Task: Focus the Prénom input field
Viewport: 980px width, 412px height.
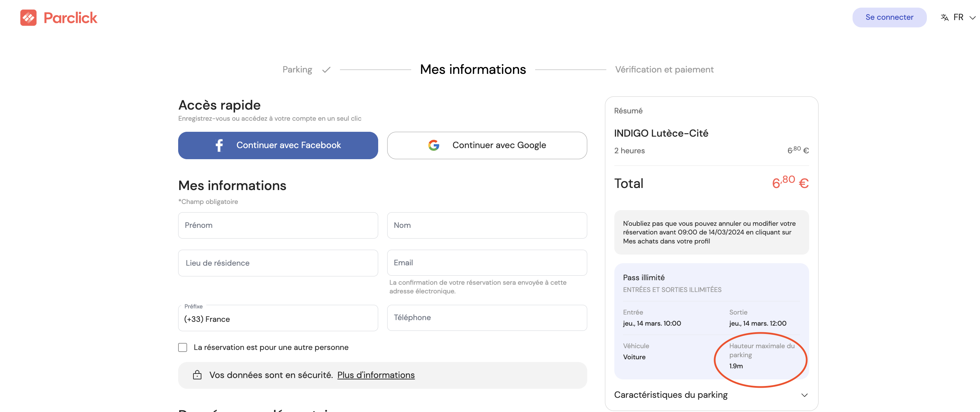Action: click(278, 225)
